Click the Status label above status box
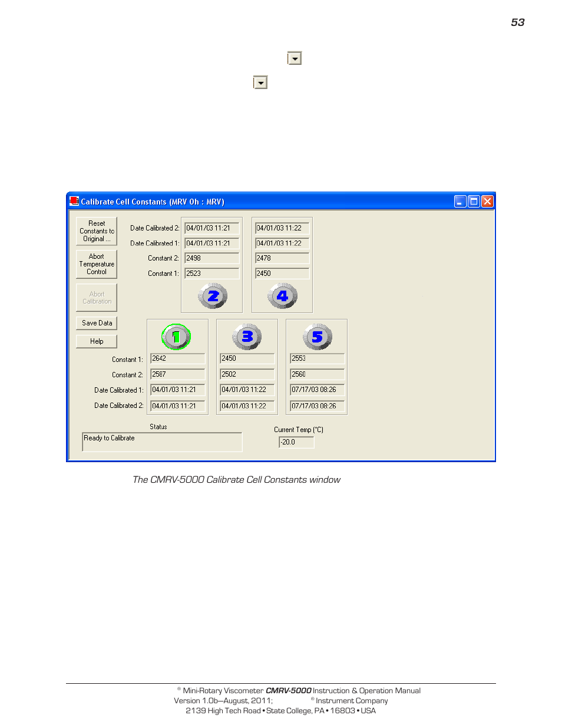The width and height of the screenshot is (562, 728). pos(158,427)
